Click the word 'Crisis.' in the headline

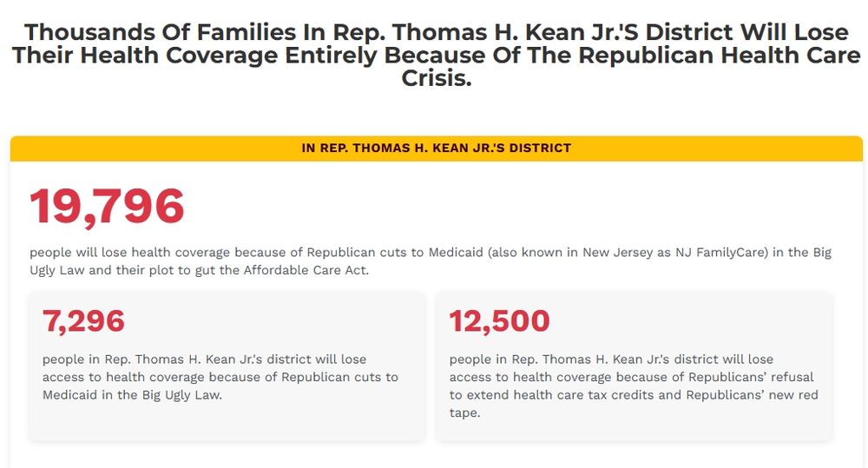(x=437, y=79)
